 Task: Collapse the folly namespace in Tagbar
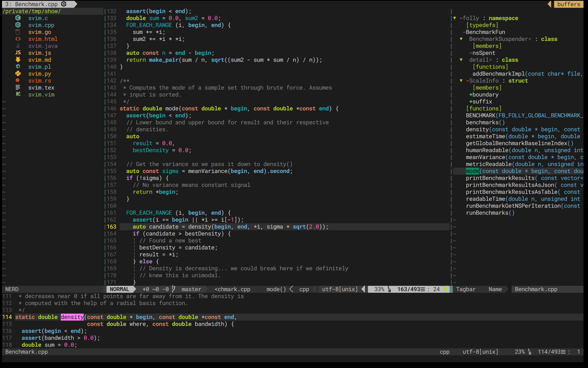click(x=455, y=18)
